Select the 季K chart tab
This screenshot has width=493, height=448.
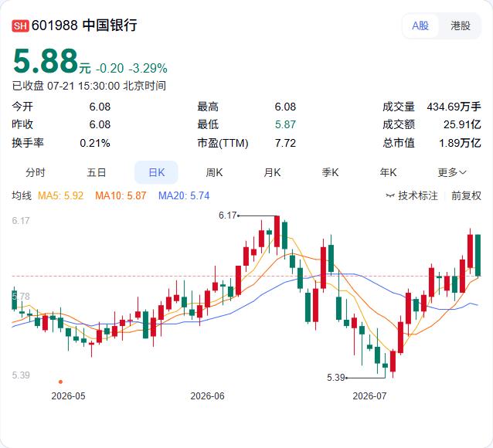(x=330, y=172)
